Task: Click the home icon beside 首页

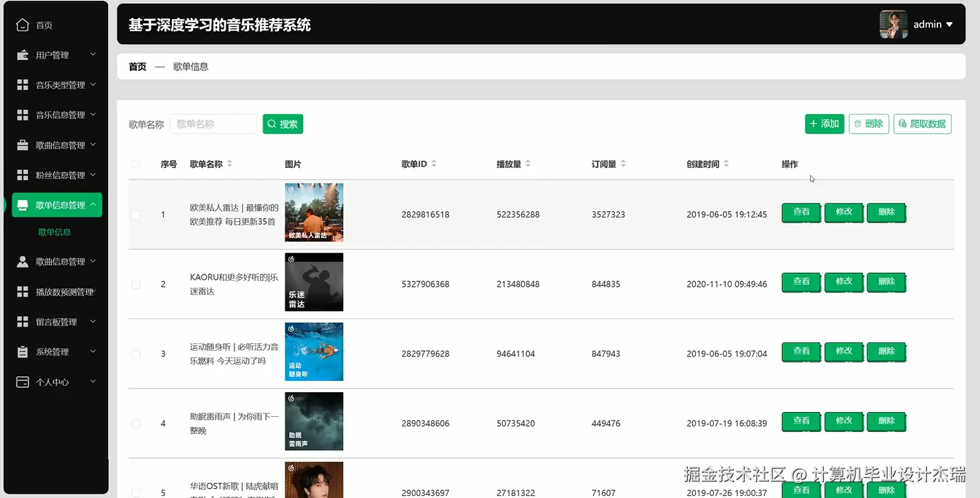Action: point(23,25)
